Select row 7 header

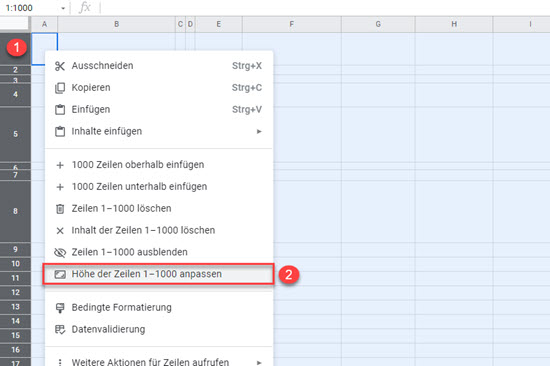[15, 175]
